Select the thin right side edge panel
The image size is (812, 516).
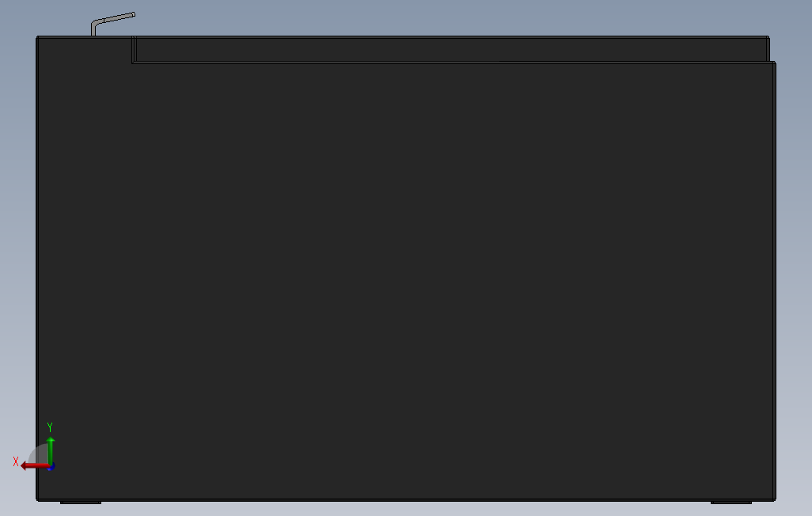[774, 281]
